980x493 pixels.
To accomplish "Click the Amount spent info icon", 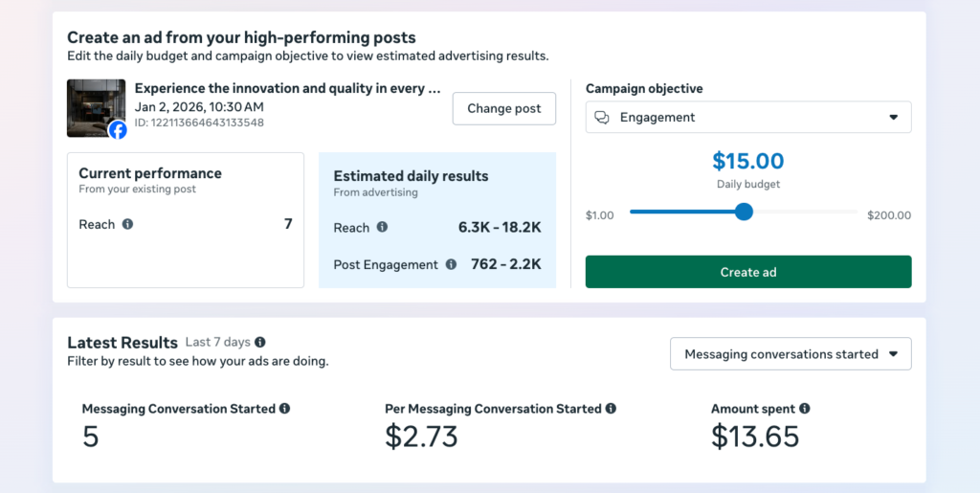I will pyautogui.click(x=804, y=409).
